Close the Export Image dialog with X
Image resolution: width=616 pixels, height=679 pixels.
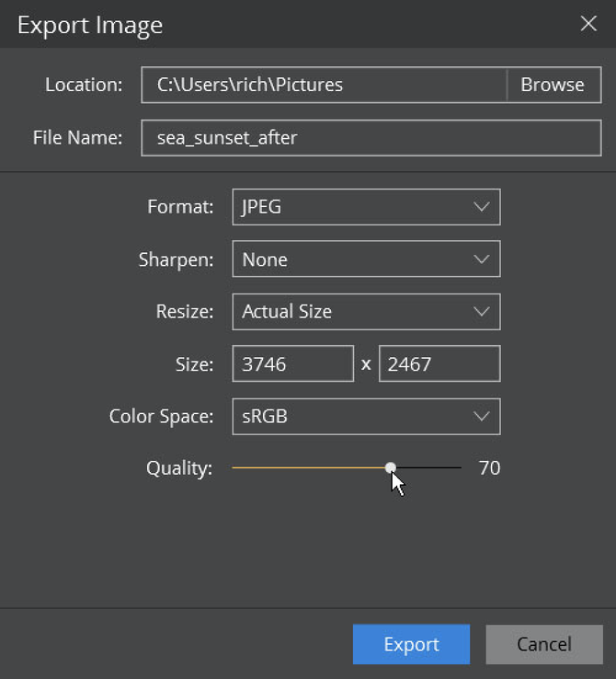(588, 23)
